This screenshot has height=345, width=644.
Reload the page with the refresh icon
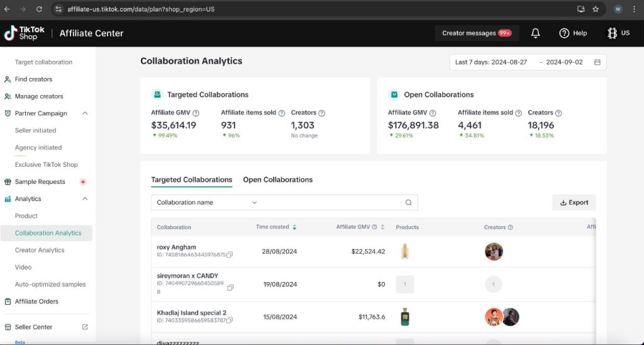click(39, 9)
